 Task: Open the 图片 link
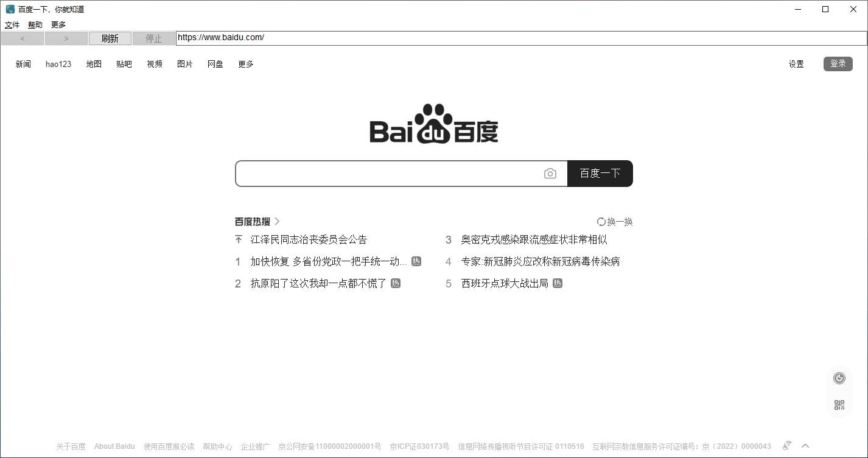tap(185, 64)
